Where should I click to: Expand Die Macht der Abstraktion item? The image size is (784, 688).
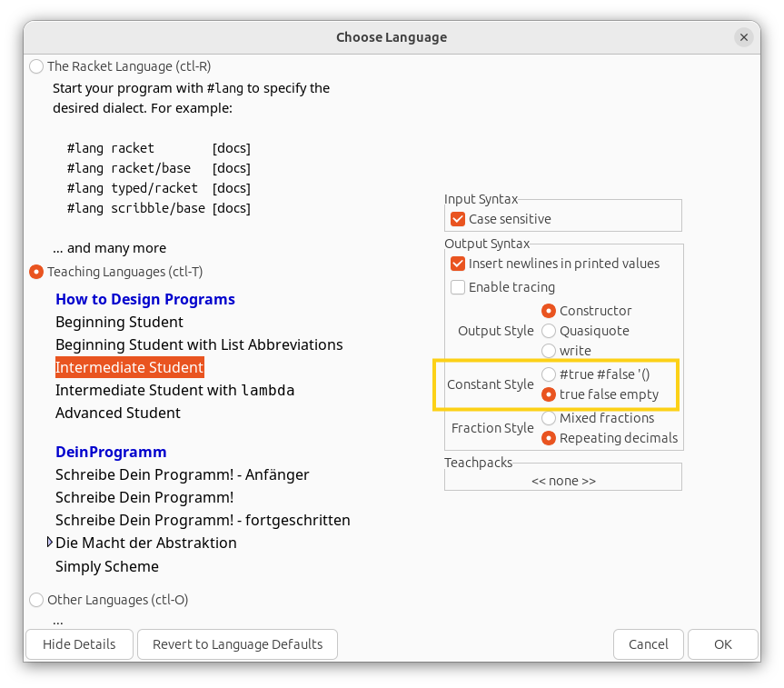click(50, 543)
